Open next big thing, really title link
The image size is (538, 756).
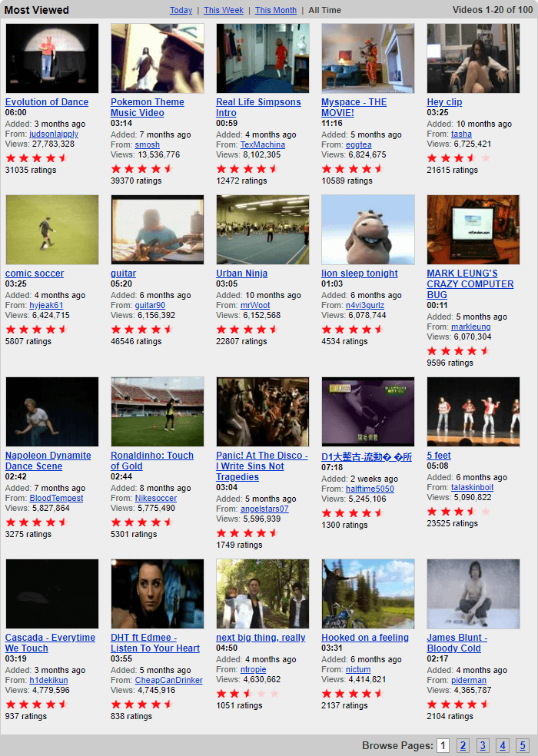pos(261,638)
